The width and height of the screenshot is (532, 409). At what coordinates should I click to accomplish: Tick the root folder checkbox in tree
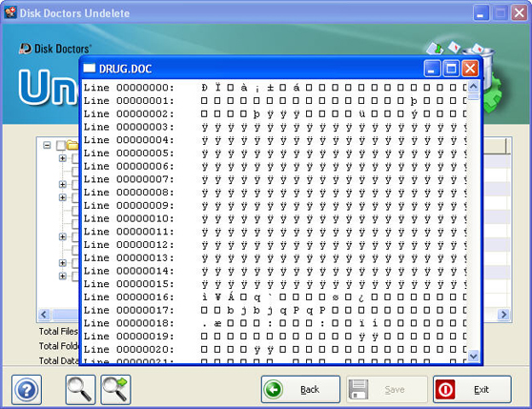point(60,146)
